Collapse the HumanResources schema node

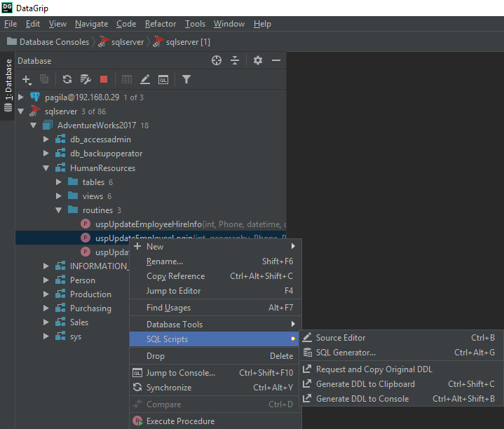[x=46, y=168]
